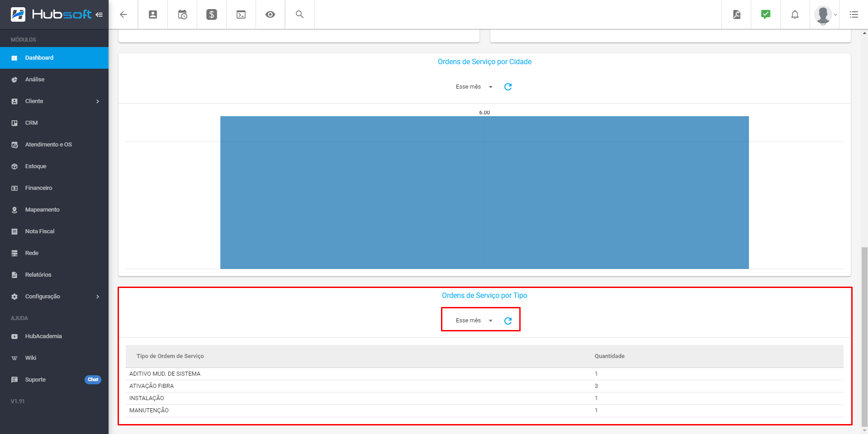Open Mapeamento module in sidebar
The height and width of the screenshot is (434, 868).
click(54, 210)
